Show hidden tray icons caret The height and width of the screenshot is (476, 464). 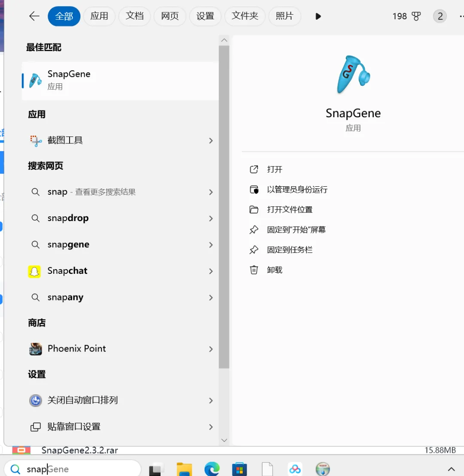click(451, 469)
